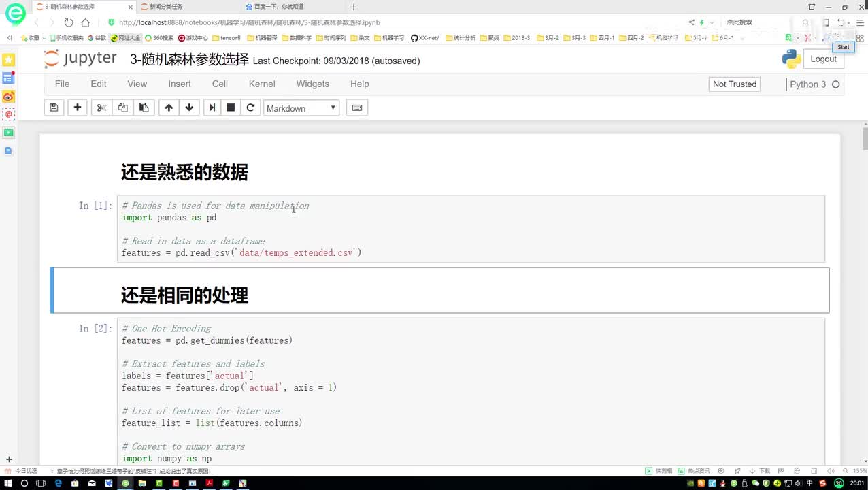868x490 pixels.
Task: Open the Insert menu
Action: tap(180, 84)
